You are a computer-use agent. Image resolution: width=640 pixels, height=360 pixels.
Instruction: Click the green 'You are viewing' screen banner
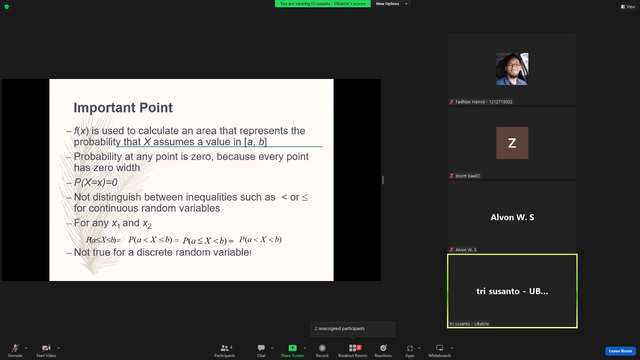322,4
